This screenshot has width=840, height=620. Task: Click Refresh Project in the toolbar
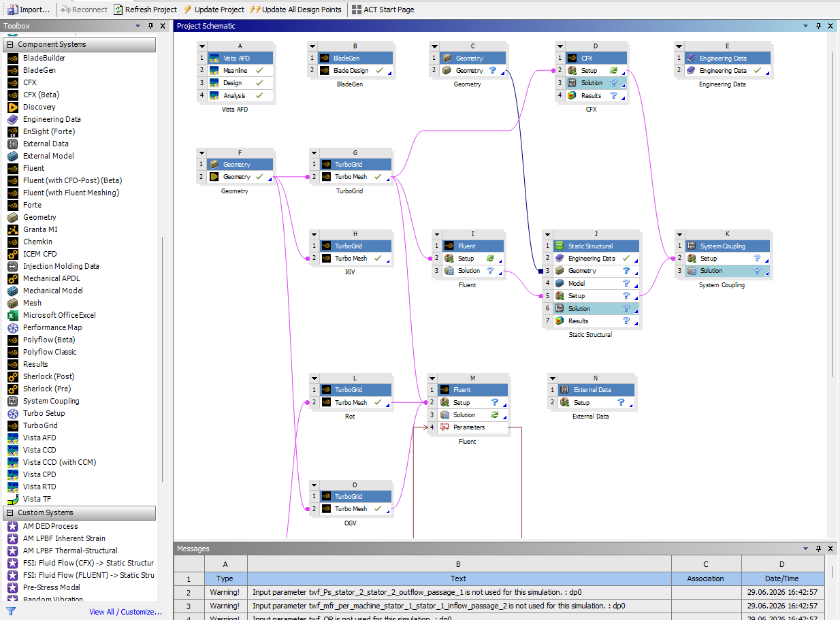pos(145,10)
